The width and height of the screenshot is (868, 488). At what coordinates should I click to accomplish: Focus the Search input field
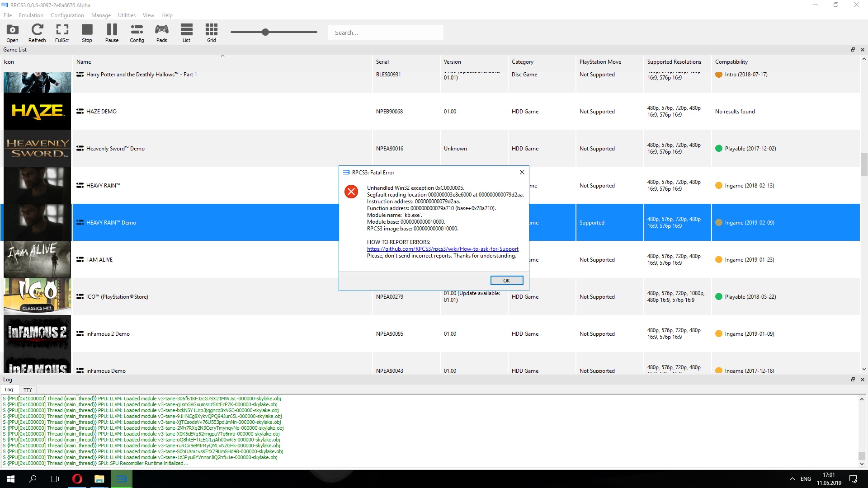pos(386,33)
